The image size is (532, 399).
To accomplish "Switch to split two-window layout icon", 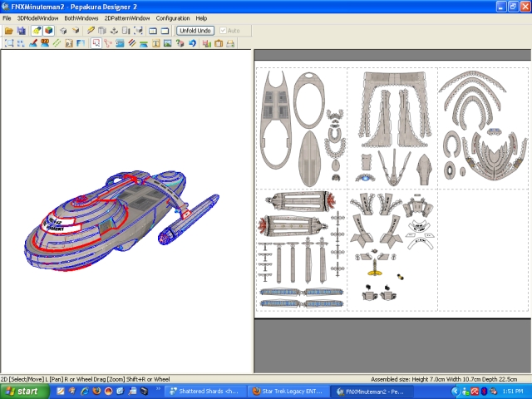I will pyautogui.click(x=153, y=31).
